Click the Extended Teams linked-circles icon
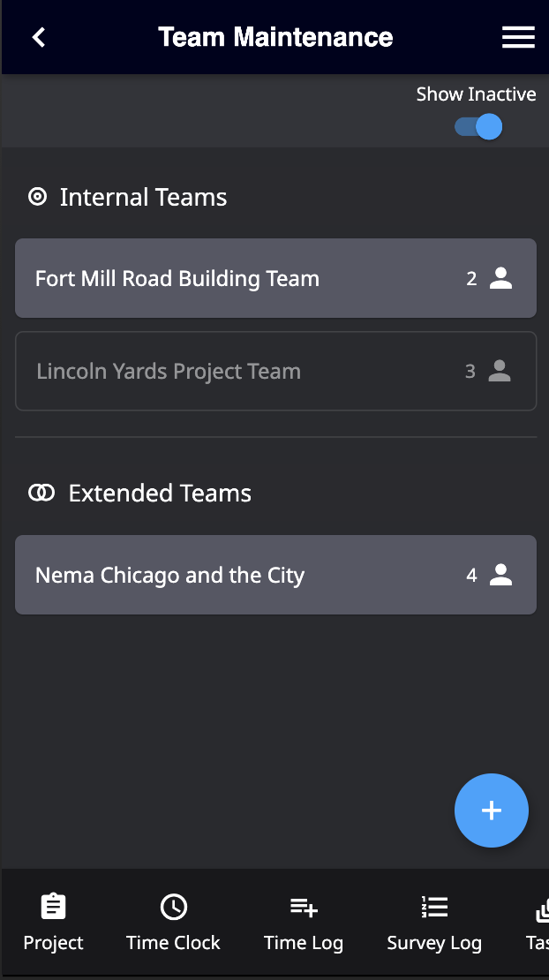The width and height of the screenshot is (549, 980). (41, 494)
